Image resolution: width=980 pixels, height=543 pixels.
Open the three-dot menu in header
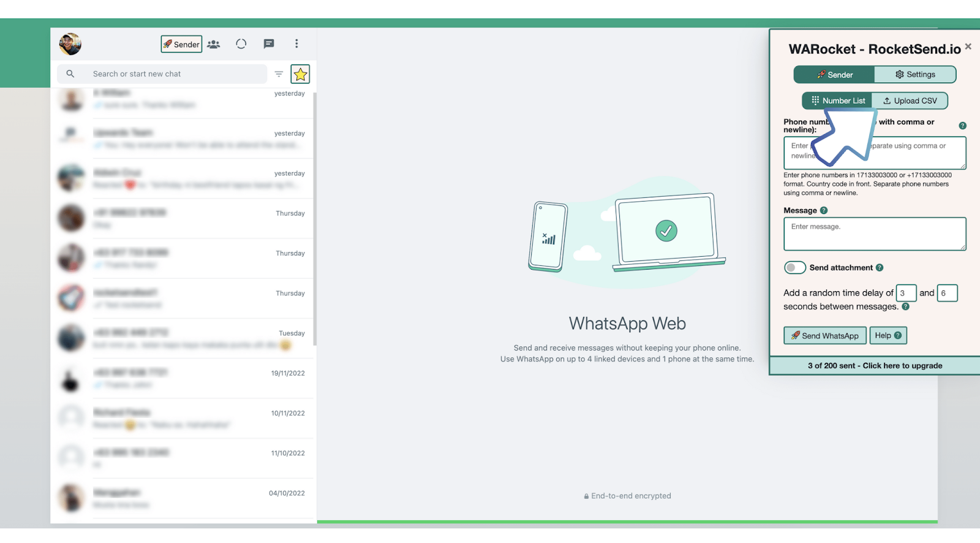296,44
